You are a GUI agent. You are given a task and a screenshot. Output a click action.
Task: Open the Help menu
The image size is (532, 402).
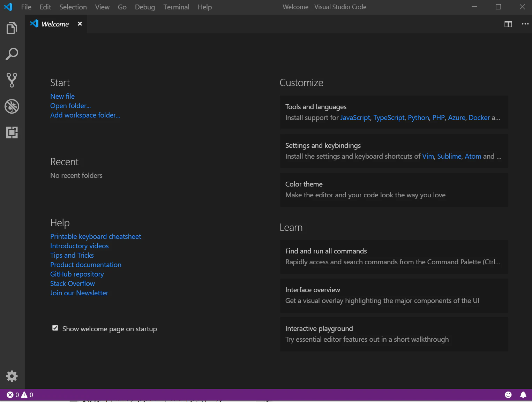[x=205, y=7]
